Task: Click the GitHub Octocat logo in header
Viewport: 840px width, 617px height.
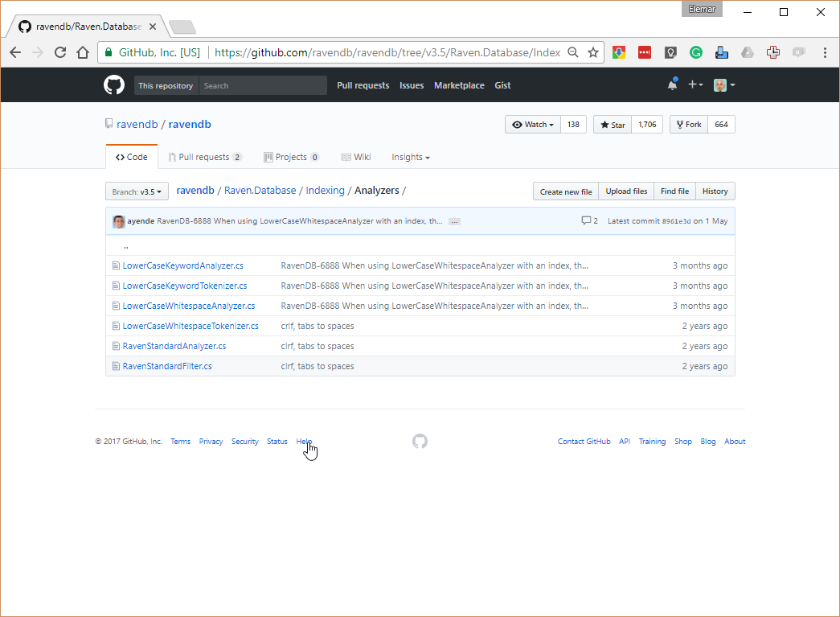Action: click(113, 85)
